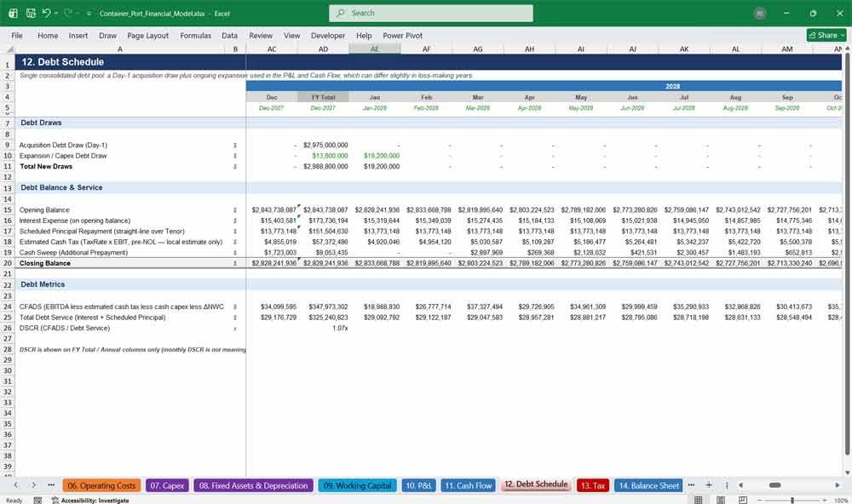Click vertical scrollbar down arrow

click(847, 472)
